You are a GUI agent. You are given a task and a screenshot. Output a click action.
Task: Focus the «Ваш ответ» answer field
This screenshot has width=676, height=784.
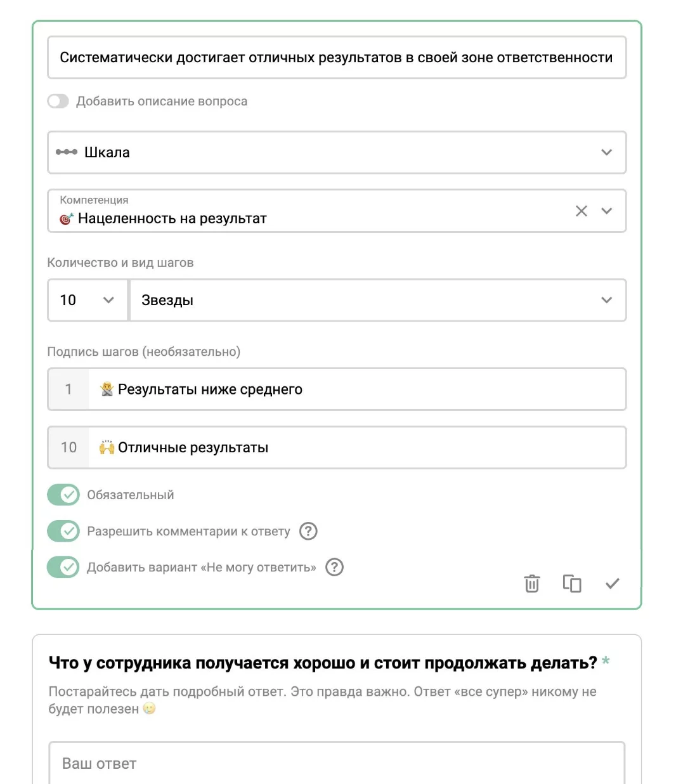coord(336,763)
